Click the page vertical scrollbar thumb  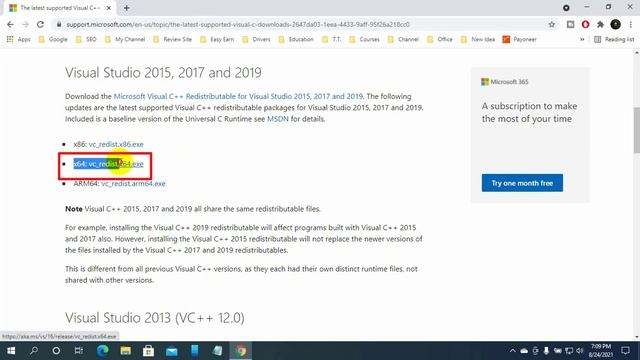pyautogui.click(x=636, y=130)
